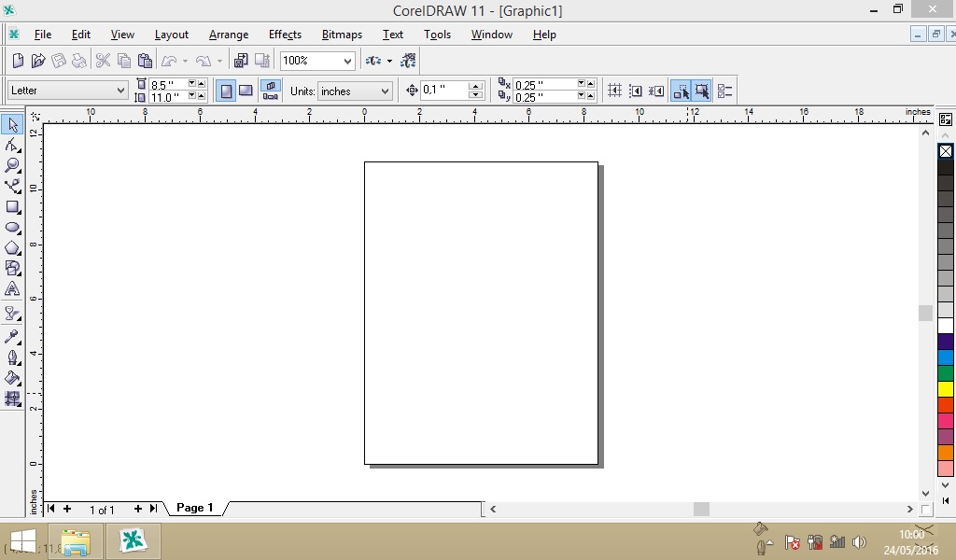Click the page height 11.0 field
The width and height of the screenshot is (956, 560).
168,97
